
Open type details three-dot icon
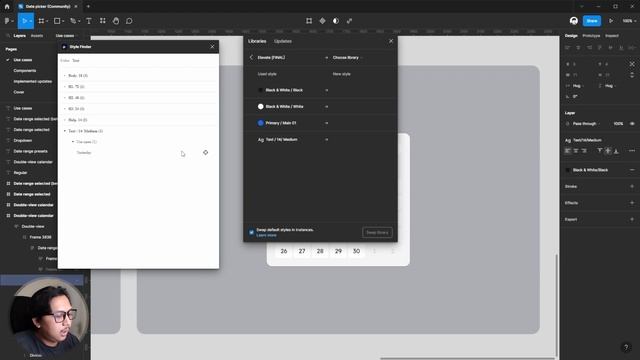pyautogui.click(x=632, y=151)
